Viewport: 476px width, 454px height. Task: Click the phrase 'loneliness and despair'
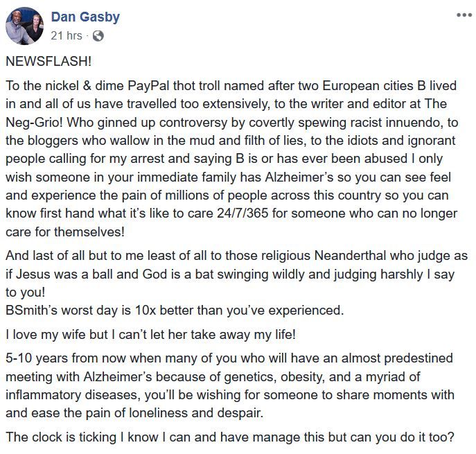point(196,413)
